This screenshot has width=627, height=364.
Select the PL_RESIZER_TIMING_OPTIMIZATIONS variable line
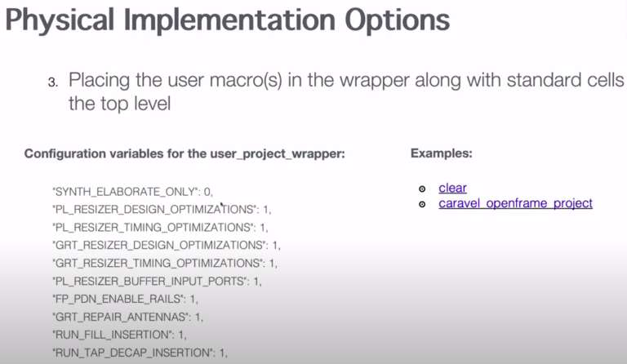(159, 227)
